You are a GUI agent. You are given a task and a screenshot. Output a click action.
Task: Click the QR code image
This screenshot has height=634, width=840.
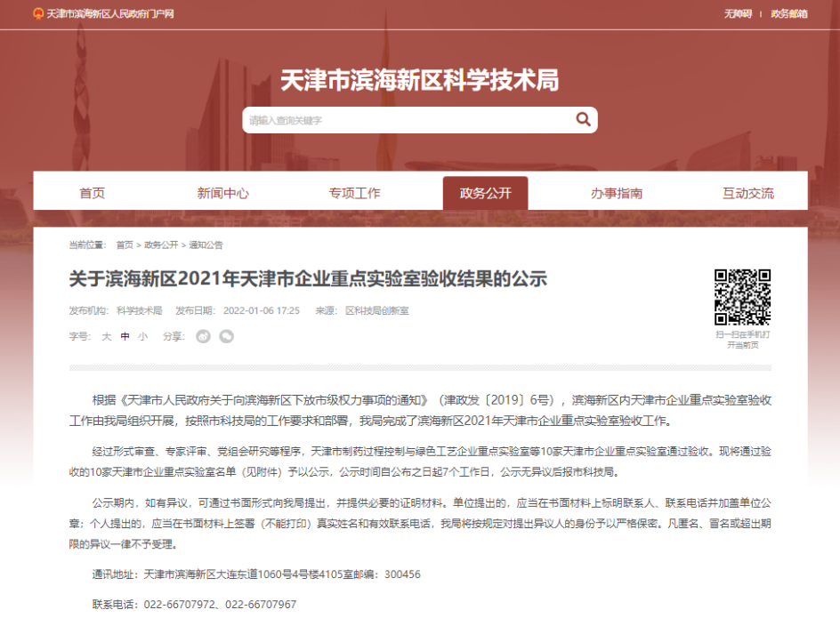coord(742,297)
